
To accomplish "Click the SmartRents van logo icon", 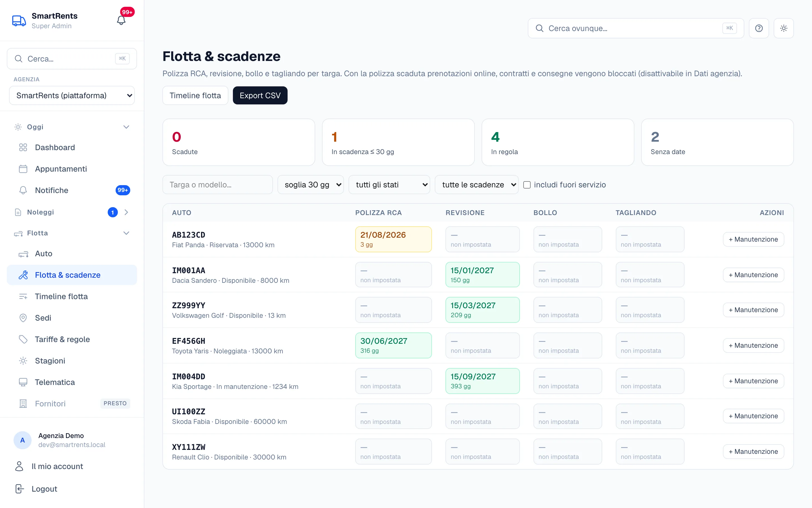I will coord(19,21).
